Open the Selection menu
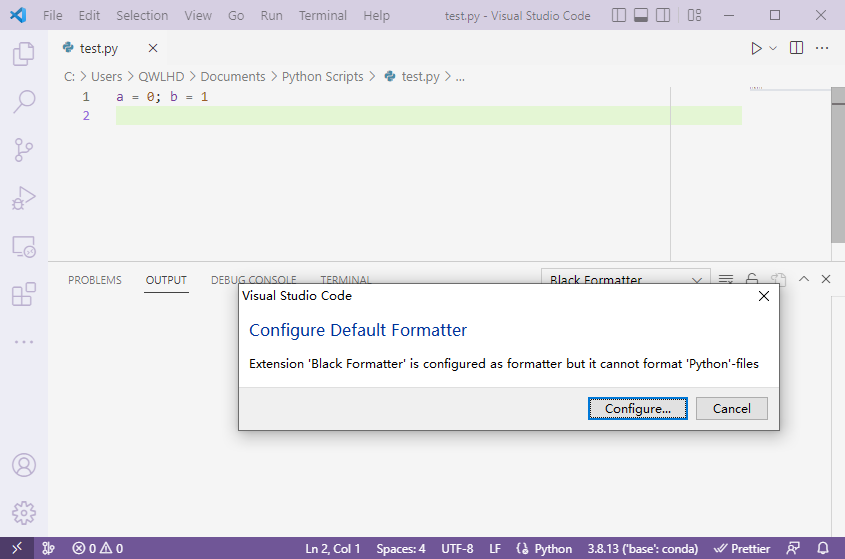 click(142, 16)
